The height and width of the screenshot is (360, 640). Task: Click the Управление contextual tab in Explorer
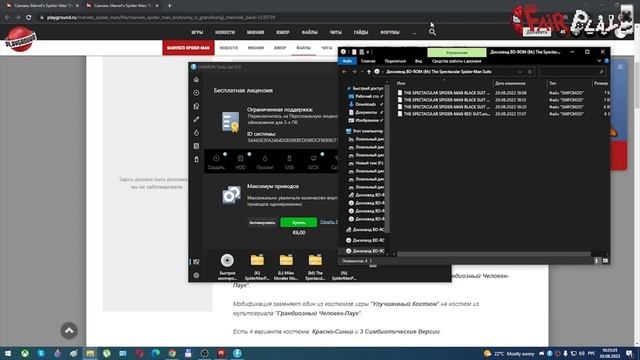pyautogui.click(x=457, y=52)
